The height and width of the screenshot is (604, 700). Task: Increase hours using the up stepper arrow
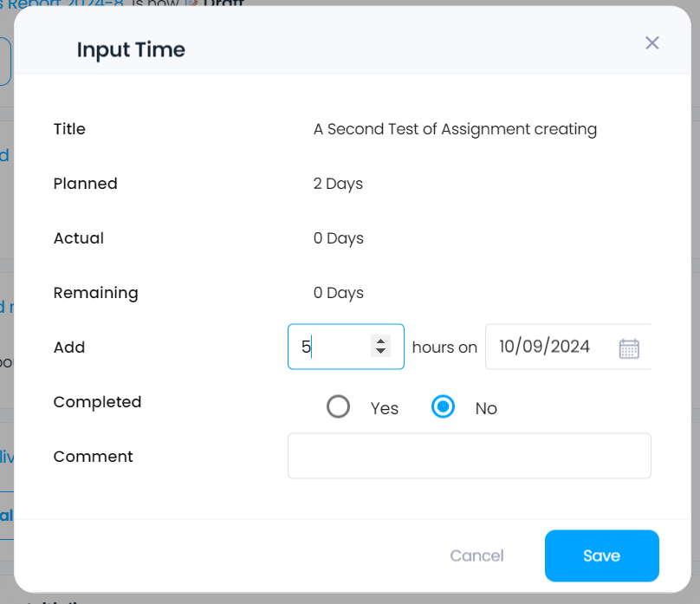pos(380,341)
